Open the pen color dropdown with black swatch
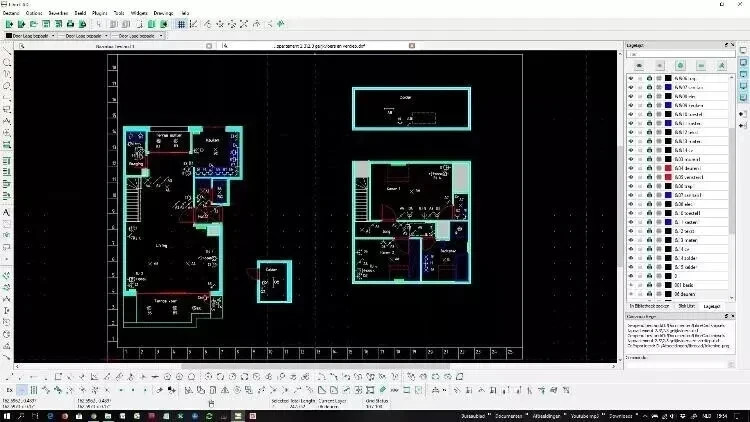 click(31, 36)
